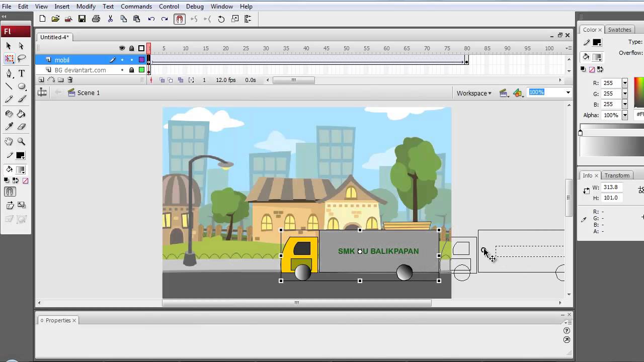Activate the Hand tool

(9, 142)
